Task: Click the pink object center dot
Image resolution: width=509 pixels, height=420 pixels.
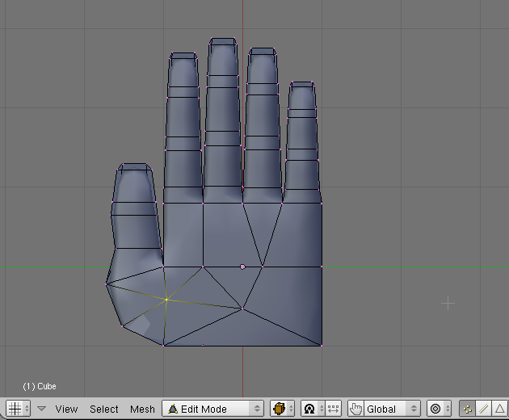Action: pyautogui.click(x=242, y=267)
